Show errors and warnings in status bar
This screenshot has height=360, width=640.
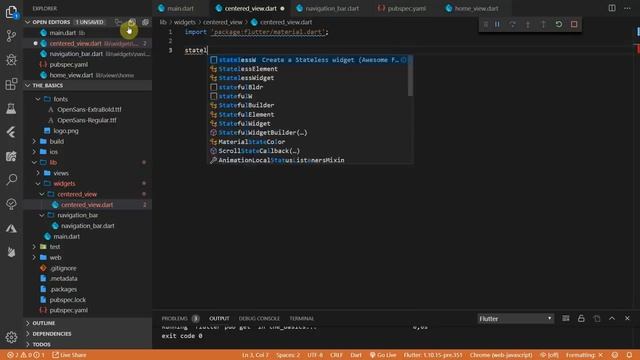click(x=26, y=355)
